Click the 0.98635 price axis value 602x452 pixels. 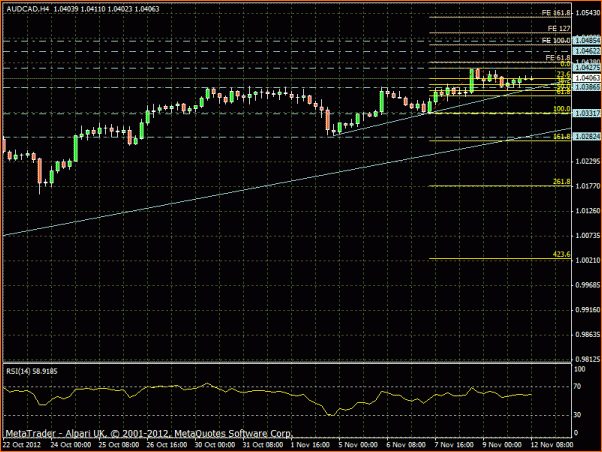pyautogui.click(x=587, y=334)
